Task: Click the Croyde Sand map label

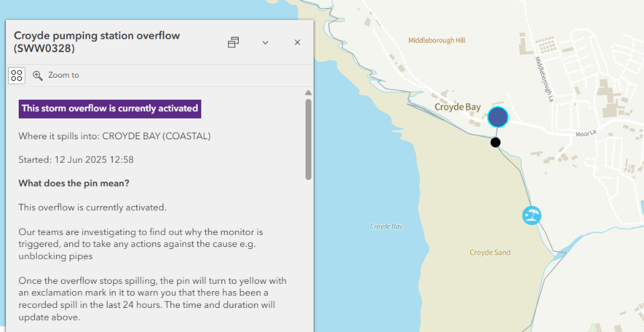Action: (490, 252)
